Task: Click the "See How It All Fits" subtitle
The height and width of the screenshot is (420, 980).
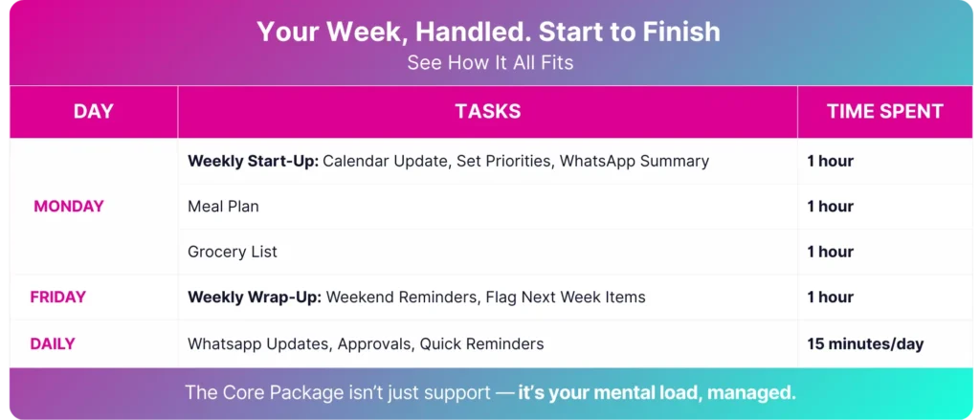Action: point(489,63)
